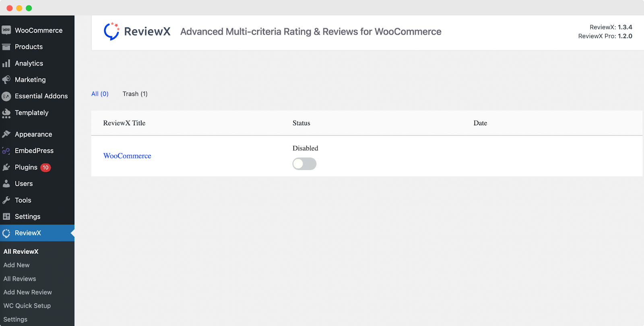This screenshot has height=326, width=644.
Task: Open the WooCommerce menu item
Action: (x=39, y=30)
